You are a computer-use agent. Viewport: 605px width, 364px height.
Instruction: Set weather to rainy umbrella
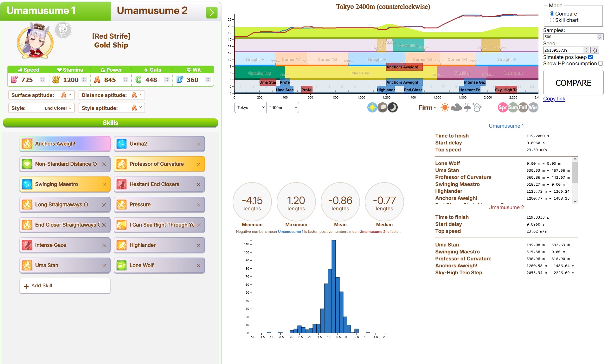[467, 107]
